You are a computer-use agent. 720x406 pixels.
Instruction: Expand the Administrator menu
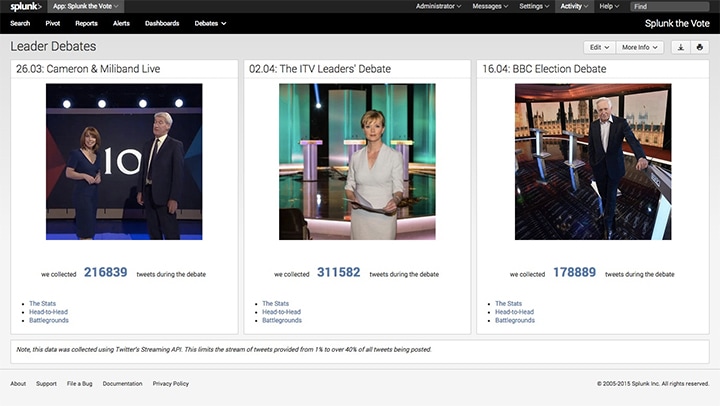point(438,6)
